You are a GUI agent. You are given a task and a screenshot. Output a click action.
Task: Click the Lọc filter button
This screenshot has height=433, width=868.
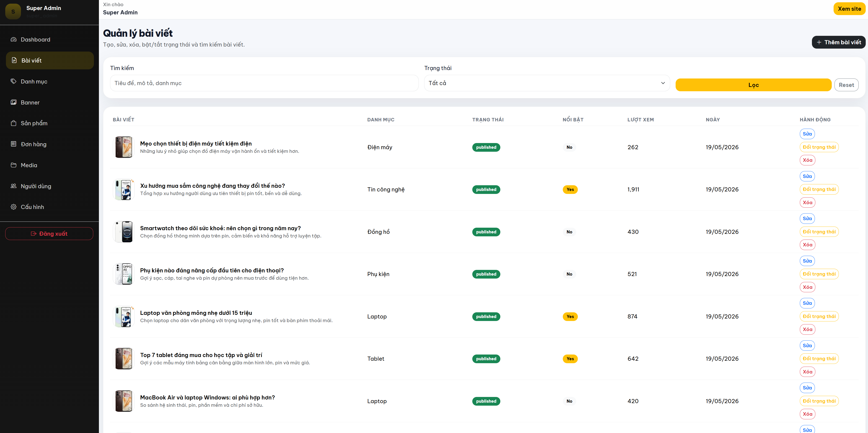[x=753, y=85]
